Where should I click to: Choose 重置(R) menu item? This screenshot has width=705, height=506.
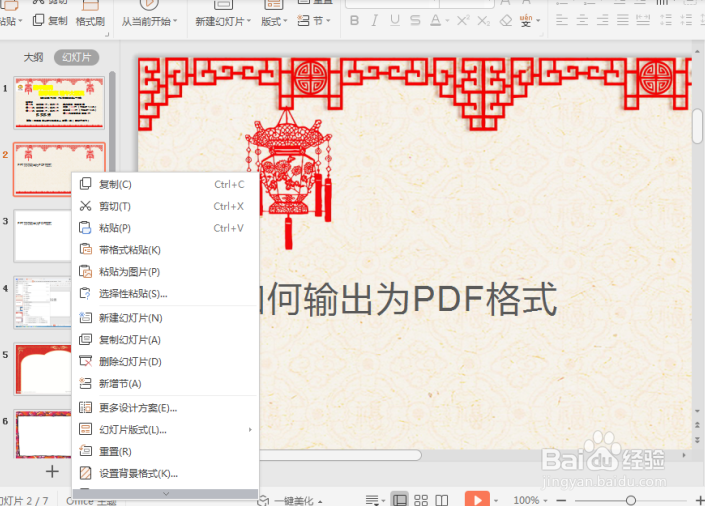coord(165,451)
